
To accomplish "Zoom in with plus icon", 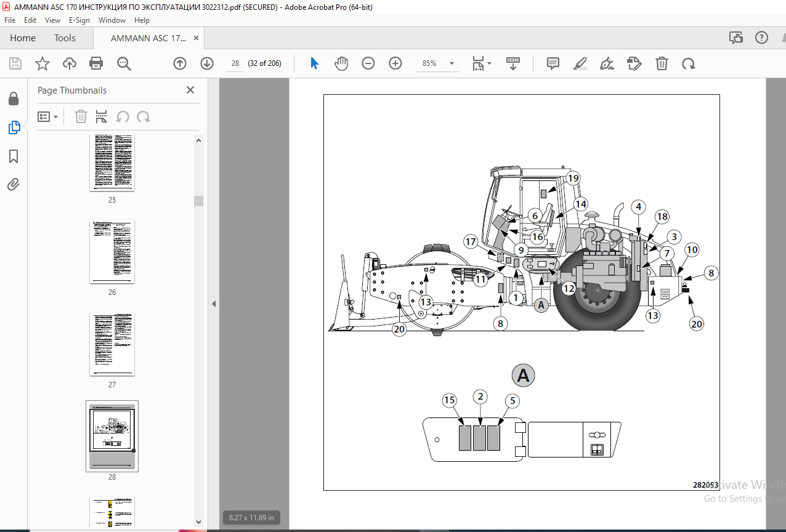I will pos(395,63).
